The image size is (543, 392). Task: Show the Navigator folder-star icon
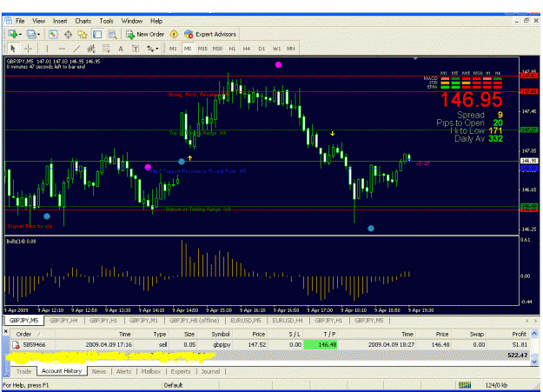click(x=83, y=34)
